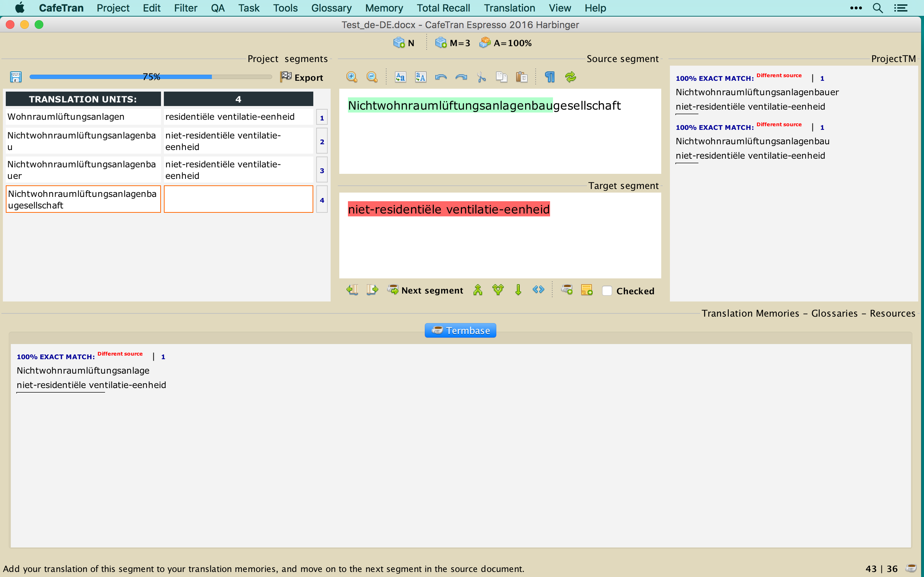Toggle the pilcrow paragraph marks icon
Image resolution: width=924 pixels, height=577 pixels.
tap(549, 77)
